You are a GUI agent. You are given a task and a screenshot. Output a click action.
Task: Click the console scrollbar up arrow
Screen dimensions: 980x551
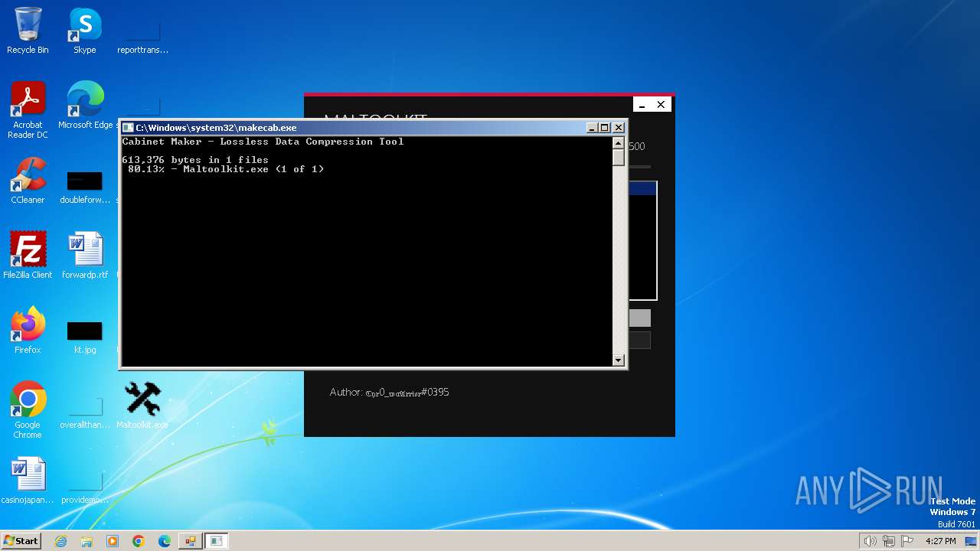(x=619, y=143)
